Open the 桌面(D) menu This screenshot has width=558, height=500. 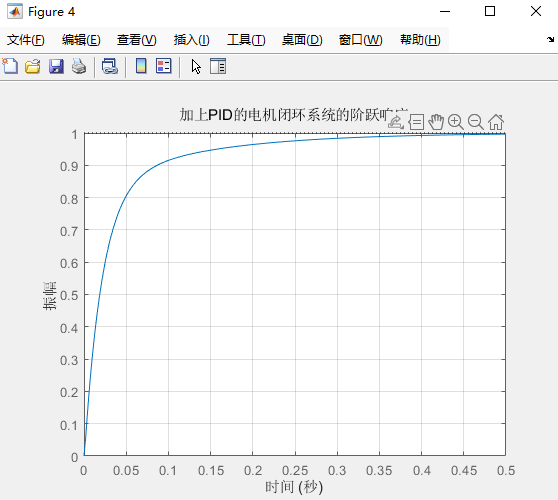coord(302,40)
